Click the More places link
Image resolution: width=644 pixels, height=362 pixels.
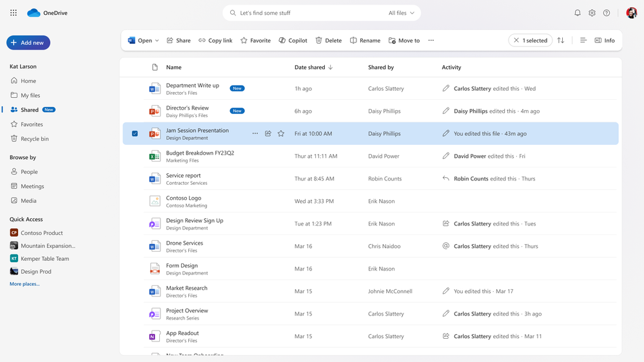click(24, 284)
